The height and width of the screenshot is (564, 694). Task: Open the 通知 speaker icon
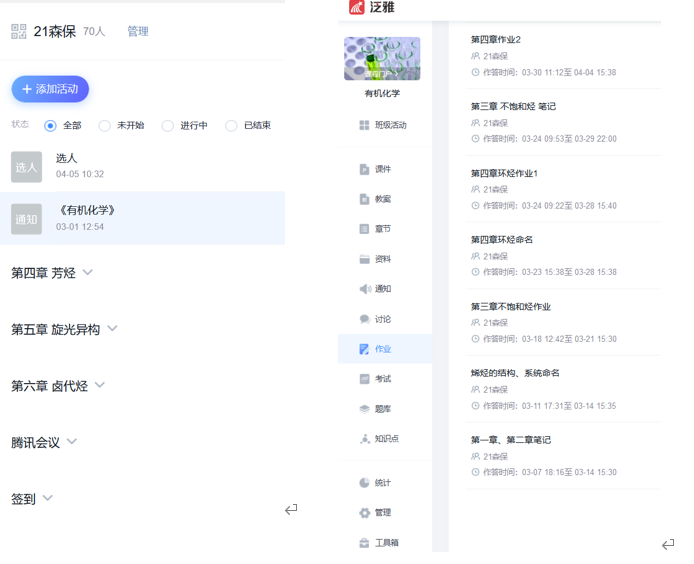pyautogui.click(x=364, y=289)
